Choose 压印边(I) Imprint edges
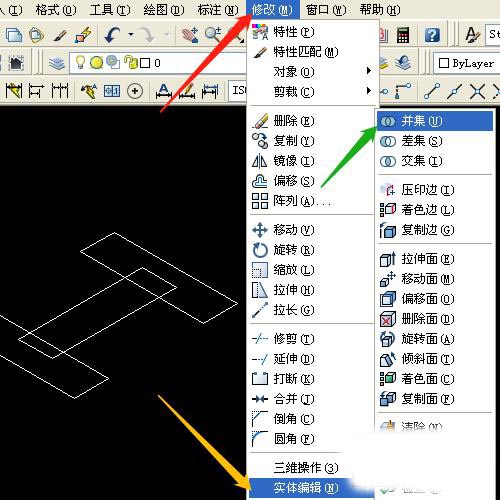The width and height of the screenshot is (500, 500). (x=435, y=190)
